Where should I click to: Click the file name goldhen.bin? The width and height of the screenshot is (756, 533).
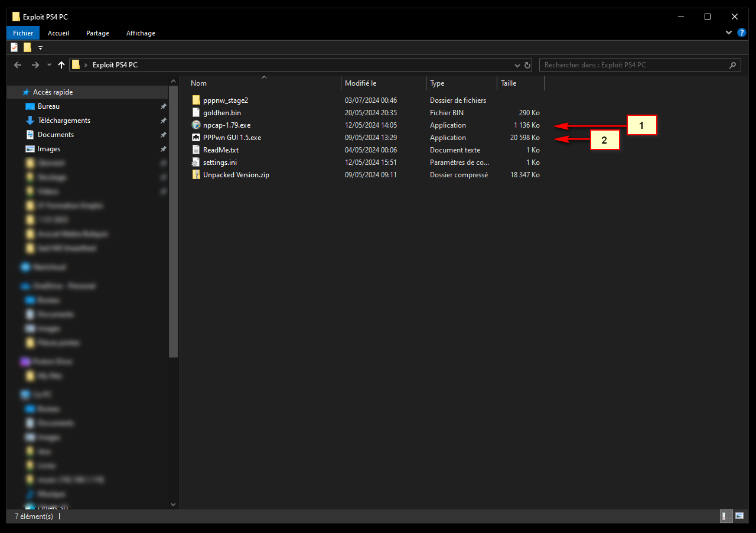click(x=221, y=113)
